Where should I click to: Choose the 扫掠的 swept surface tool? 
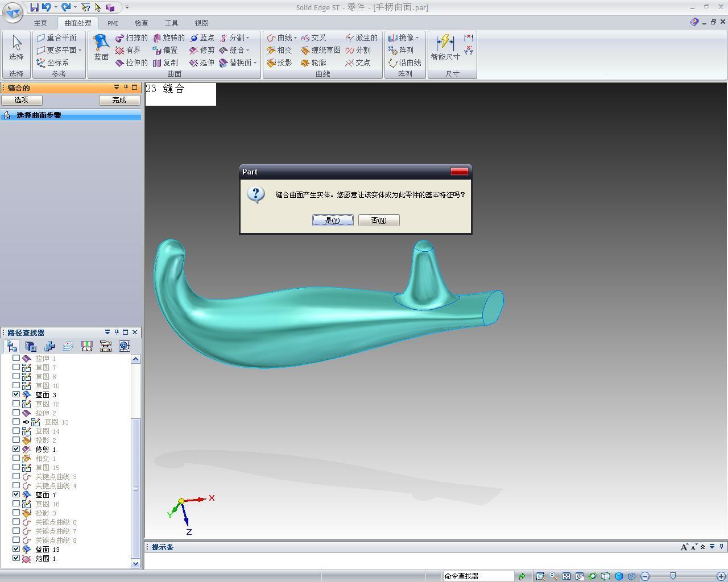(131, 38)
